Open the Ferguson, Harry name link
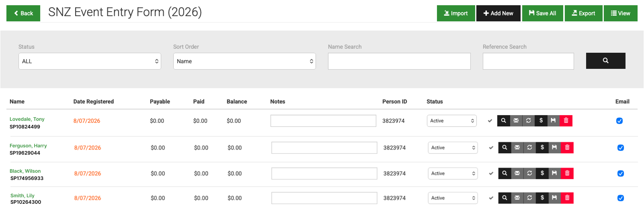Viewport: 644px width, 215px height. [28, 146]
